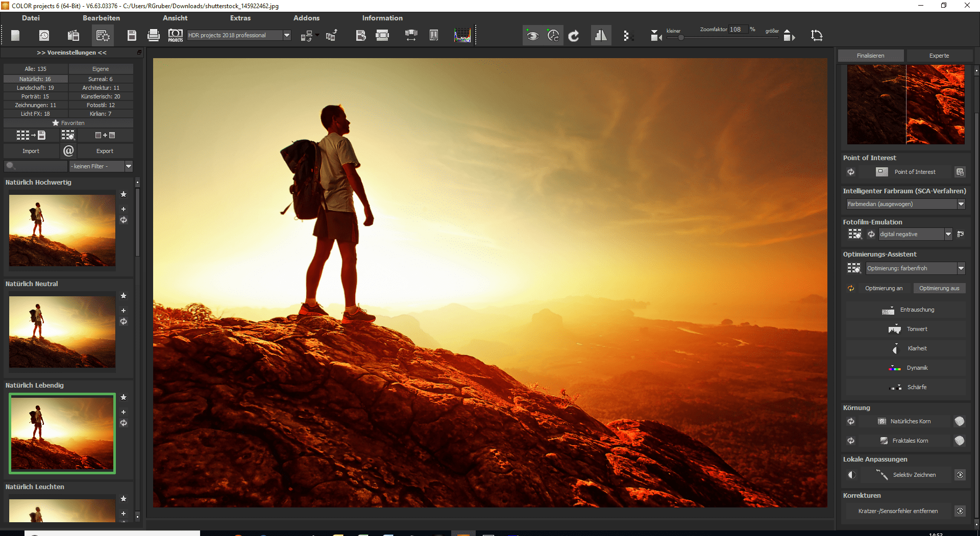
Task: Toggle Fraktales Korn refresh icon
Action: tap(851, 441)
